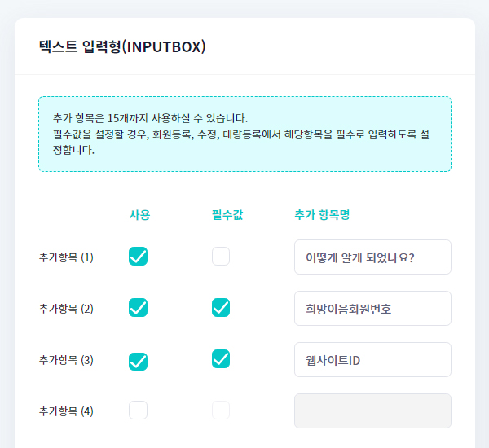The image size is (489, 448).
Task: Click the '어떻게 알게 되었나요?' input field
Action: (x=372, y=257)
